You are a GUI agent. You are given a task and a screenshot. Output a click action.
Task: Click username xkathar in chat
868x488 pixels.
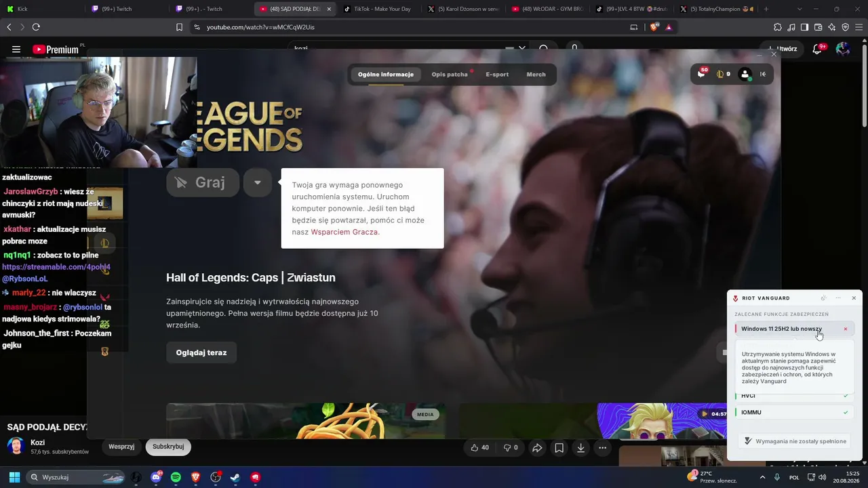[18, 230]
